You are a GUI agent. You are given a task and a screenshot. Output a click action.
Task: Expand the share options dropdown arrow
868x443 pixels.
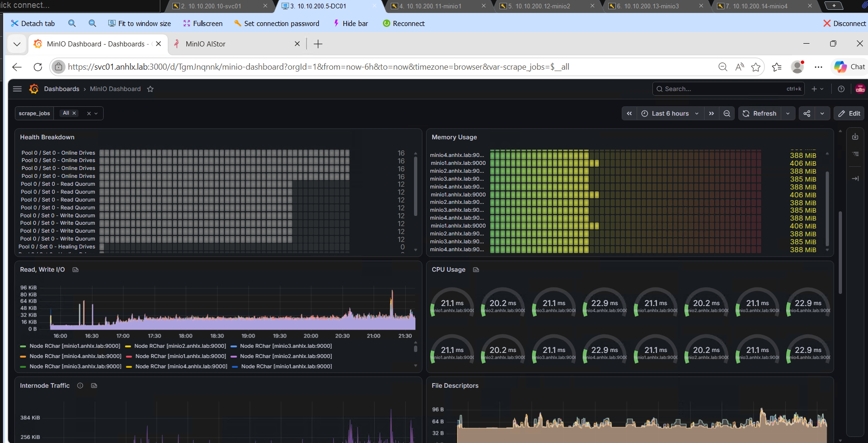pyautogui.click(x=822, y=113)
